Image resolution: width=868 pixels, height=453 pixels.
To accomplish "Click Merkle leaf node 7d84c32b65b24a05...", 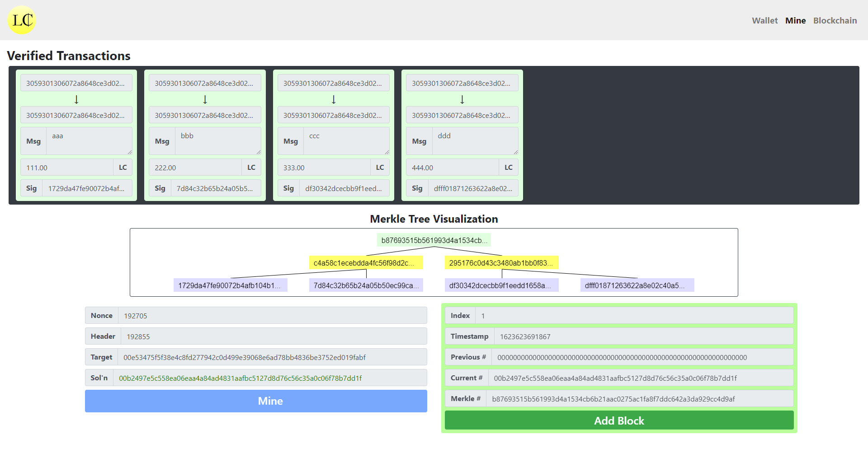I will point(366,285).
